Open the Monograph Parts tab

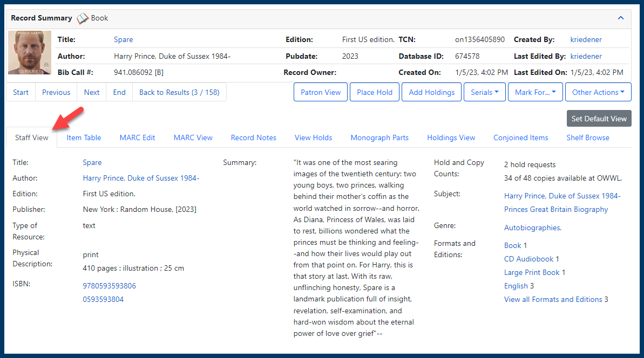point(379,138)
